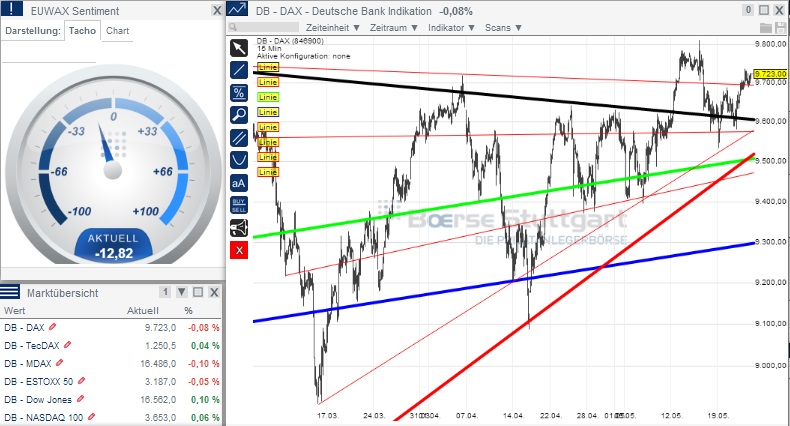The image size is (790, 426).
Task: Open the Zeiteinheit dropdown
Action: (333, 28)
